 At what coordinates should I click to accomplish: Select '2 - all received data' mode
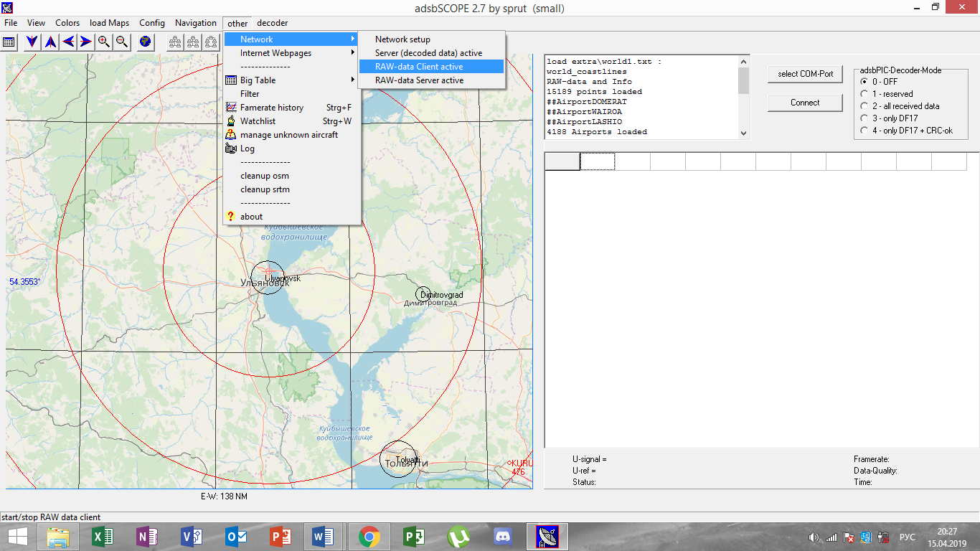pyautogui.click(x=864, y=106)
